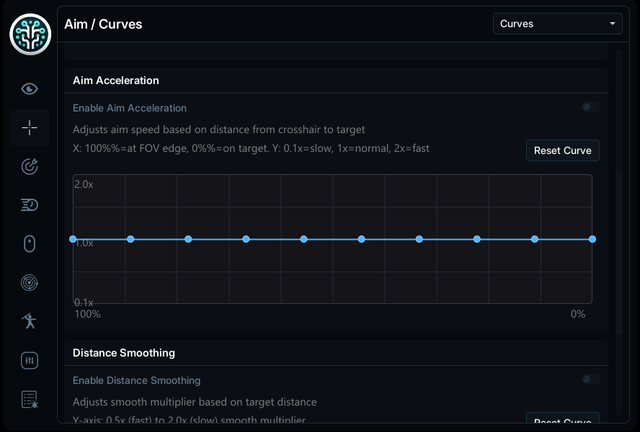
Task: Click the speed gauge sidebar icon
Action: click(29, 205)
